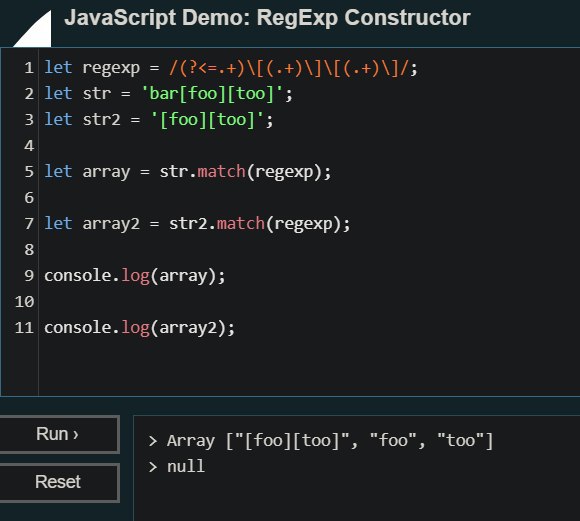This screenshot has width=580, height=521.
Task: Click console.log(array2) on line 11
Action: click(135, 328)
